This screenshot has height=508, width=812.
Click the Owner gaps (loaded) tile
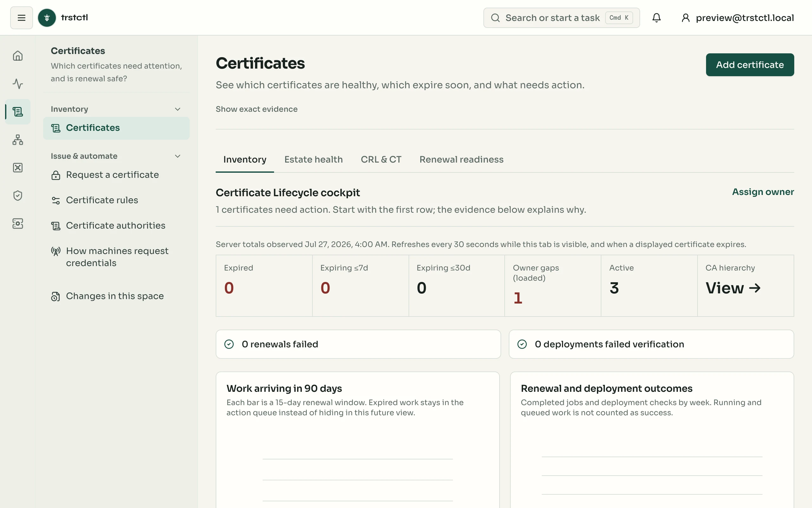(553, 285)
